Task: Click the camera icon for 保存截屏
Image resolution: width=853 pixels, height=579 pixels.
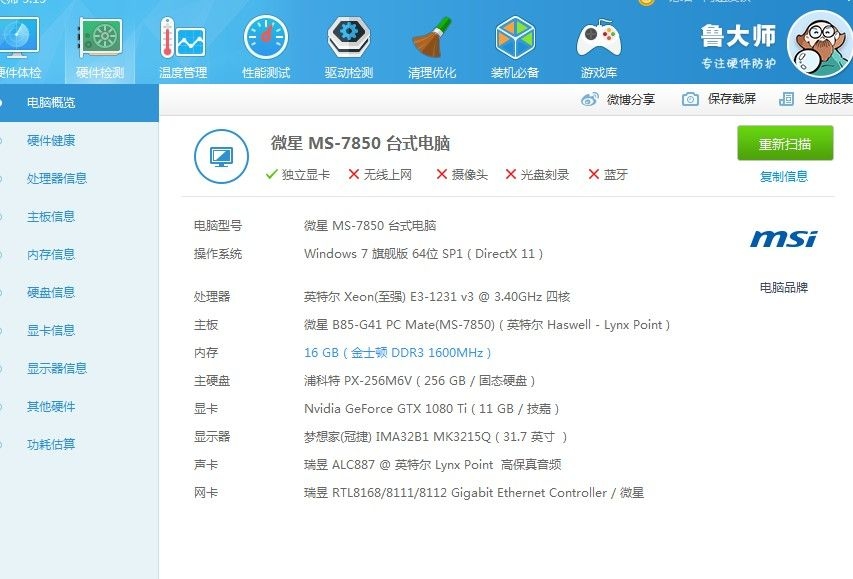Action: click(690, 99)
